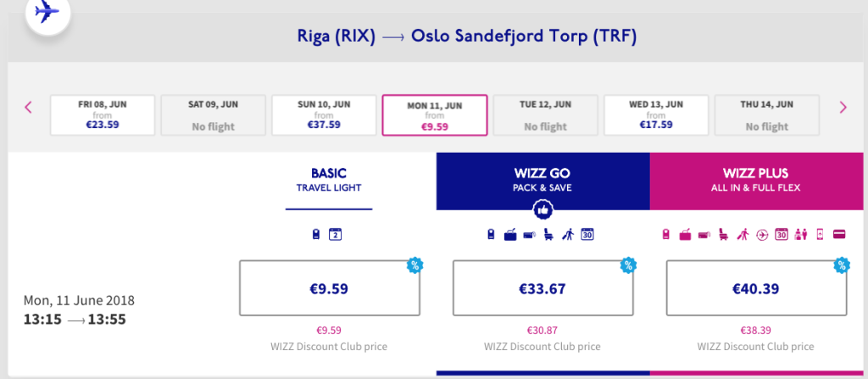Click the WIZZ GO seat selection icon
868x379 pixels.
tap(547, 235)
